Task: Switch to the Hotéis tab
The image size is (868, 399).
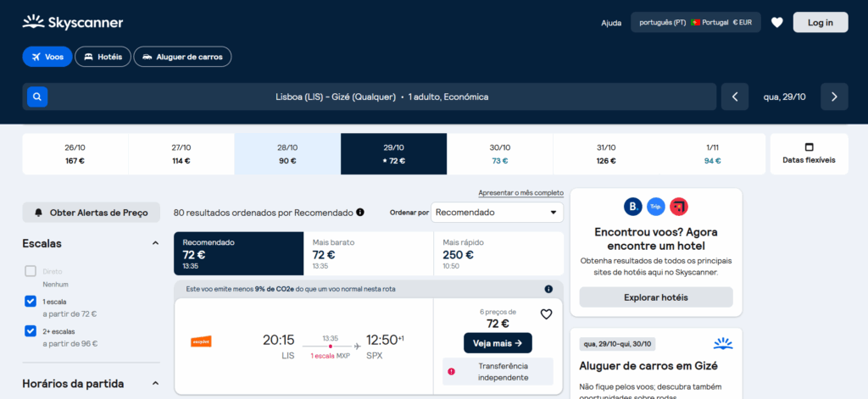Action: tap(103, 57)
